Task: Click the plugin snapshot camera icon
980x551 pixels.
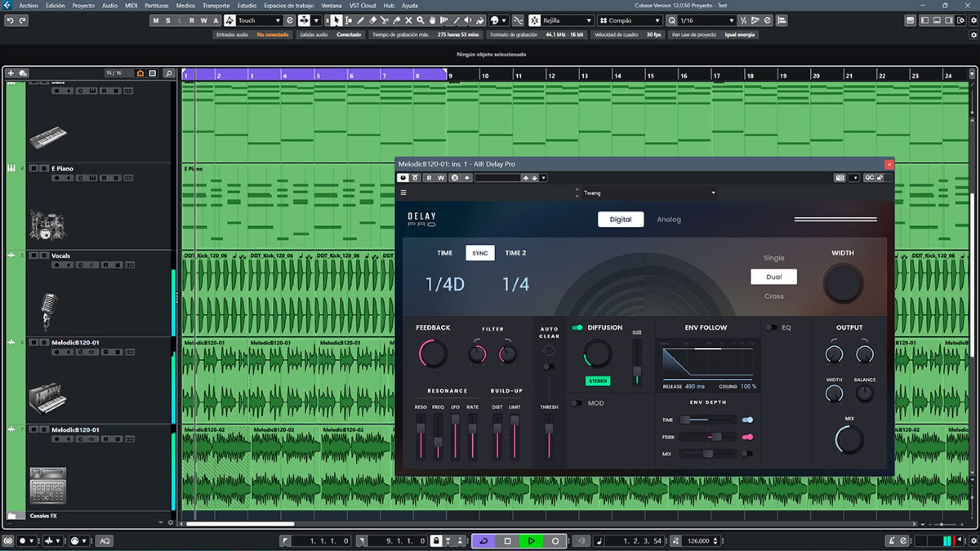Action: click(840, 178)
